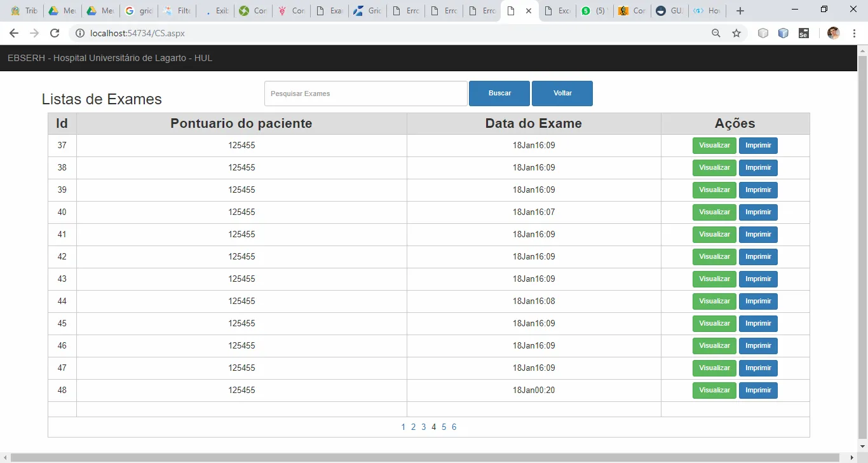
Task: Switch to the Trib tab
Action: (x=24, y=11)
